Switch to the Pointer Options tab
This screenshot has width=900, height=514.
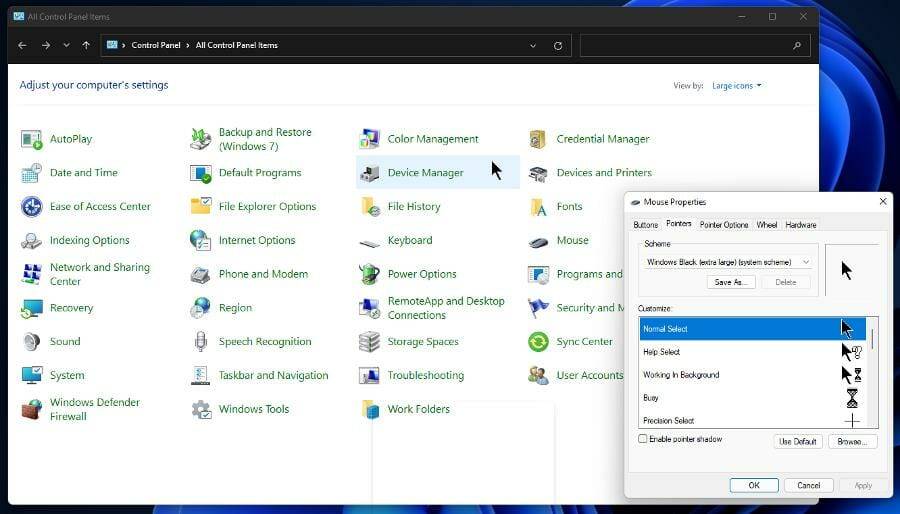pyautogui.click(x=724, y=225)
